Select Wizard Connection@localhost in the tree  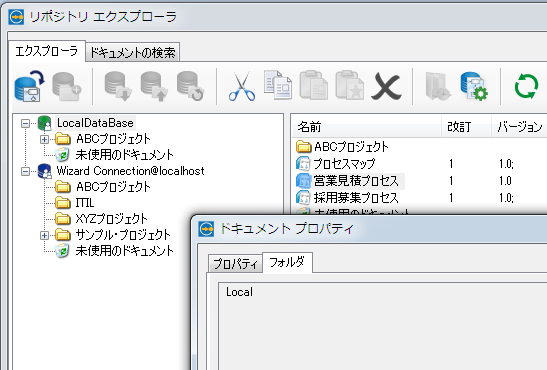(x=130, y=171)
